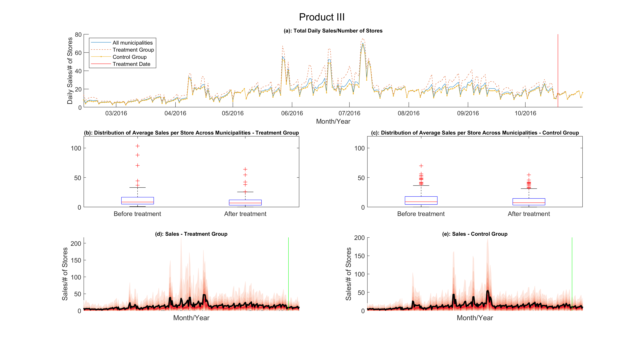Select the plot (b) Treatment Group distribution title
This screenshot has width=644, height=348.
coord(191,133)
